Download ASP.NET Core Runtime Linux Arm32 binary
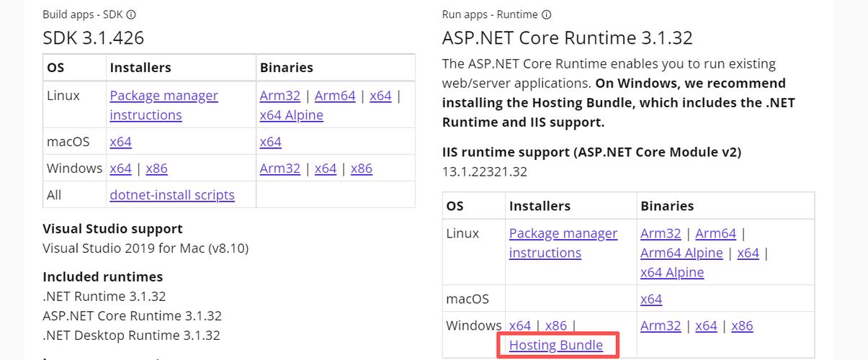 point(661,233)
